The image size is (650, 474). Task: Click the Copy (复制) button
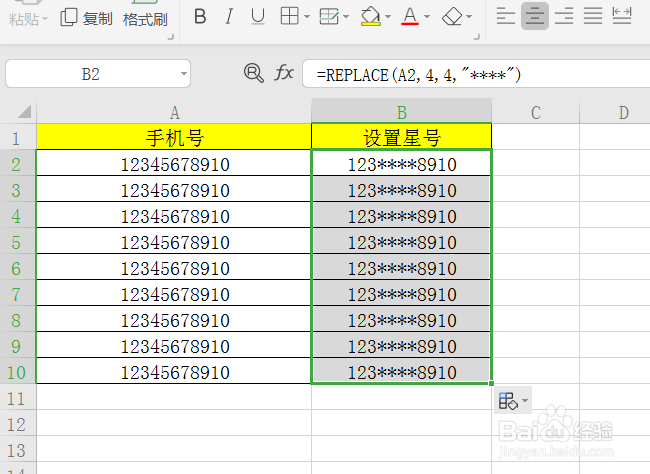coord(86,18)
